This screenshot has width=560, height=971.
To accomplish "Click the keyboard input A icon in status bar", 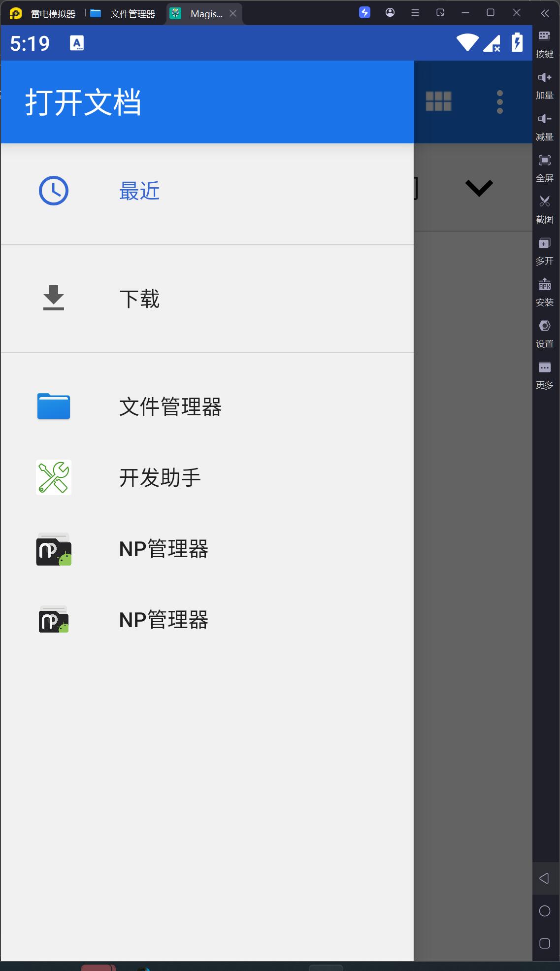I will (x=77, y=43).
